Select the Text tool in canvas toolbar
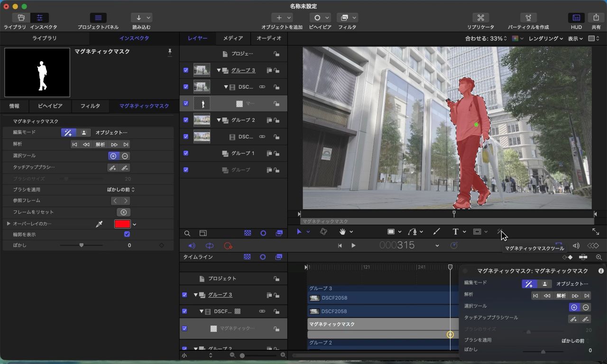 point(455,232)
